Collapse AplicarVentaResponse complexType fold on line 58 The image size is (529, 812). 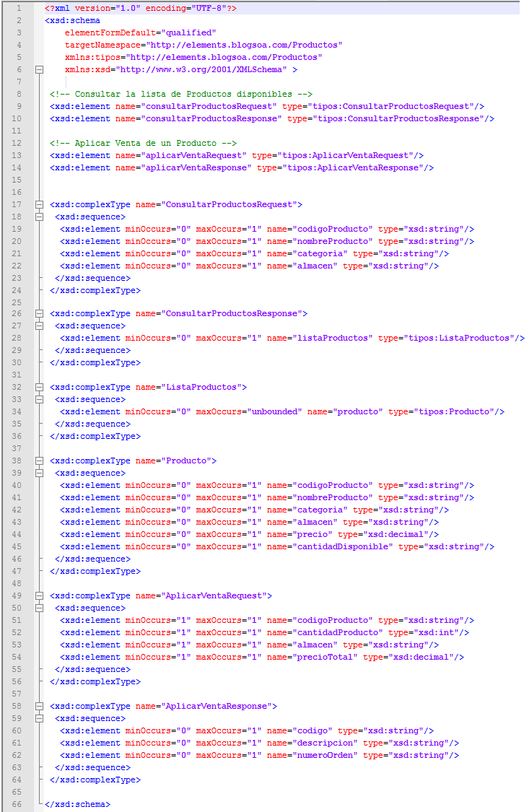[x=39, y=707]
